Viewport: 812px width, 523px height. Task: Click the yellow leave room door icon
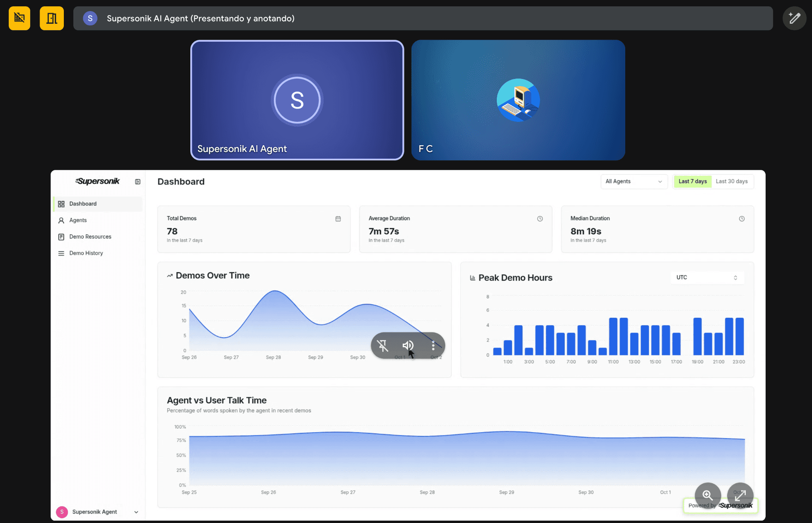(x=52, y=18)
